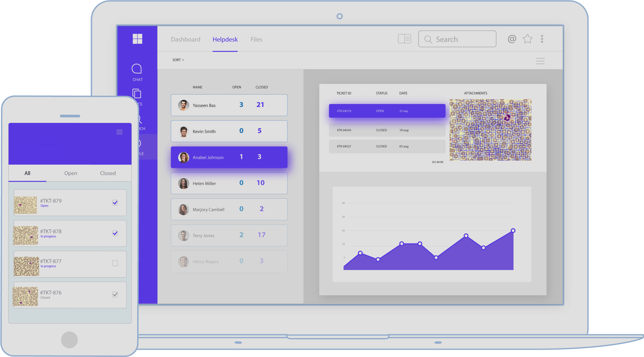Click the star favorites icon
The height and width of the screenshot is (357, 644).
pos(527,39)
